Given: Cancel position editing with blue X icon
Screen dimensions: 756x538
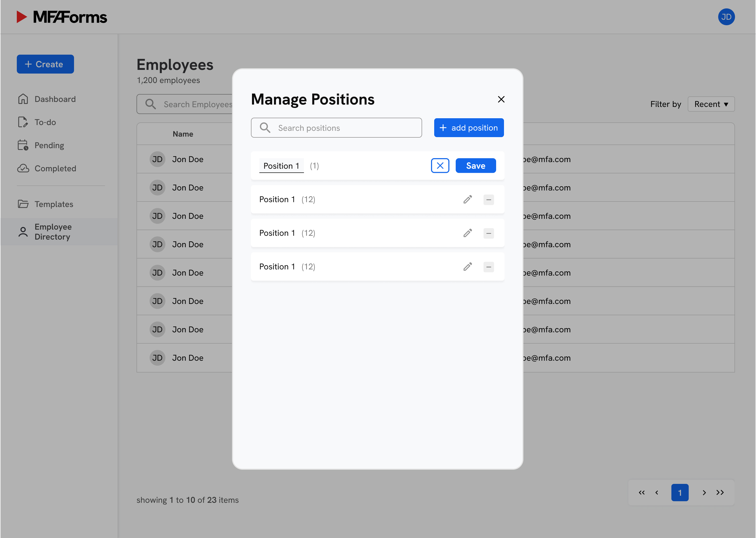Looking at the screenshot, I should click(440, 166).
